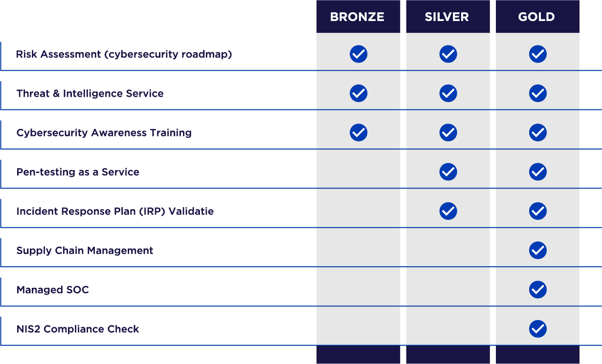Click the Pen-testing as a Service label
This screenshot has height=364, width=602.
click(x=78, y=172)
